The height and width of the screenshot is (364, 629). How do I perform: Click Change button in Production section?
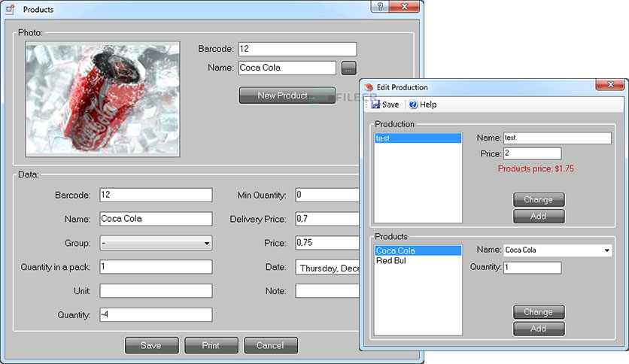coord(539,199)
